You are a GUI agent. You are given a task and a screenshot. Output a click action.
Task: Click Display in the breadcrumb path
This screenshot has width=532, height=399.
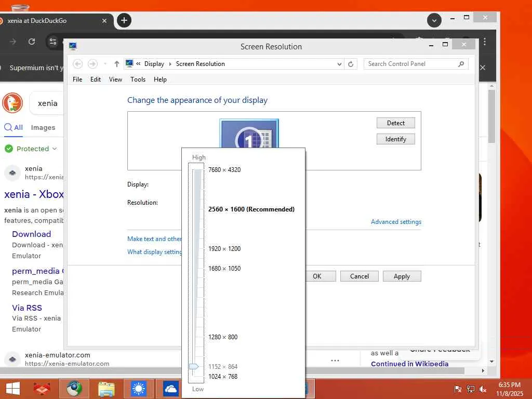[154, 64]
